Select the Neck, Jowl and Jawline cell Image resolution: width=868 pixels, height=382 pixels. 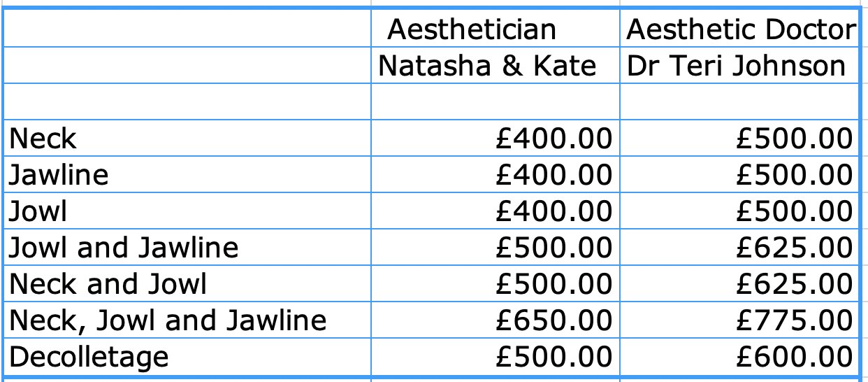coord(168,320)
